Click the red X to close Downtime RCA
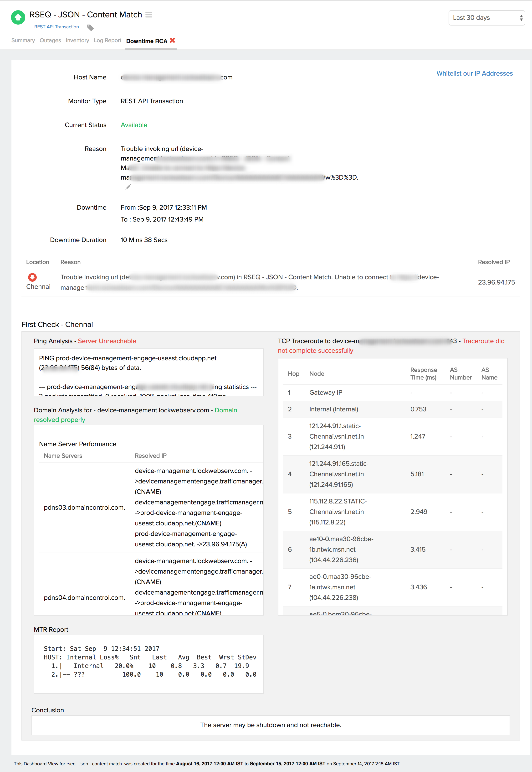 (173, 40)
